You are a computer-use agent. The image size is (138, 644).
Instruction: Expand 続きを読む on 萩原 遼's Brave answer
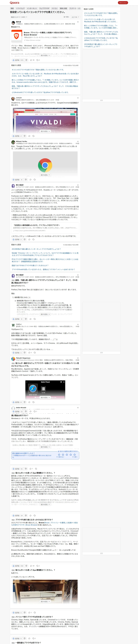tap(45, 55)
